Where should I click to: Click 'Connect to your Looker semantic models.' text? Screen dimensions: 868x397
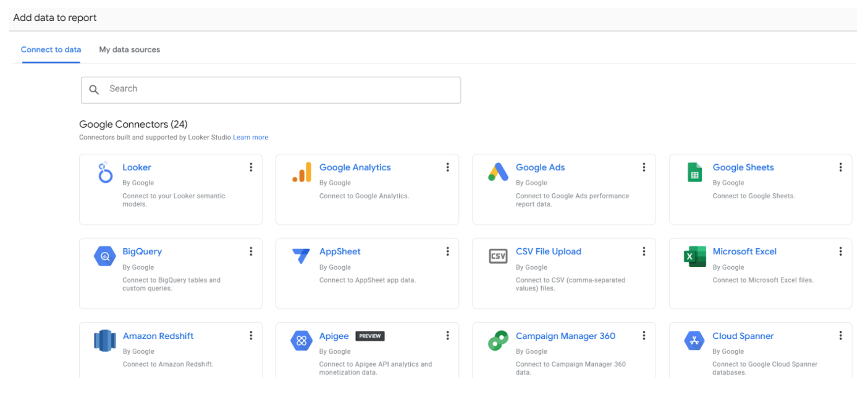(x=174, y=200)
